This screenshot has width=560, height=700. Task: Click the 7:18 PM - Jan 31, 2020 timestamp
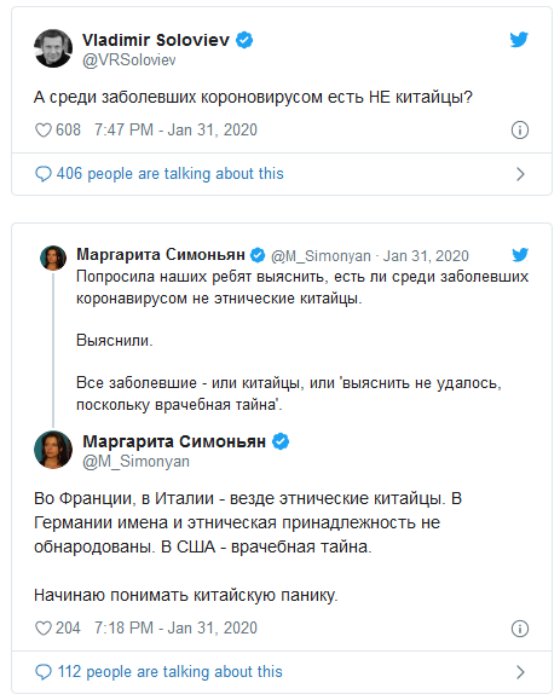176,628
